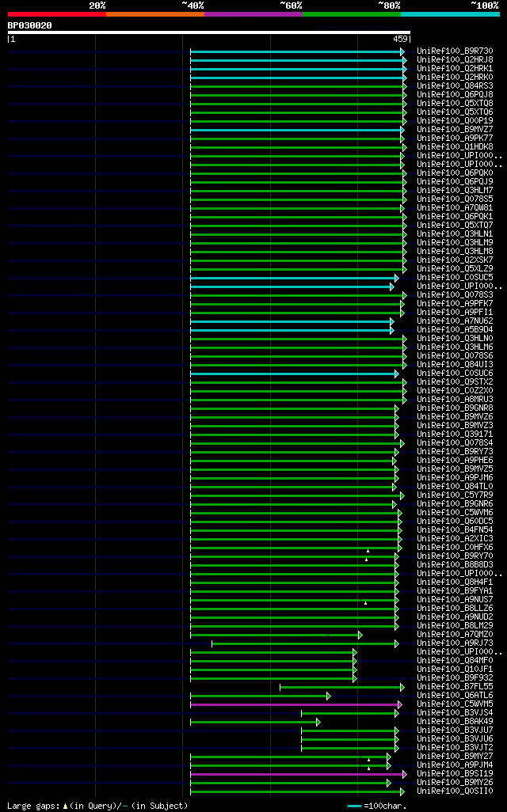Click the red 20% legend color segment
Image resolution: width=507 pixels, height=812 pixels.
(x=57, y=14)
